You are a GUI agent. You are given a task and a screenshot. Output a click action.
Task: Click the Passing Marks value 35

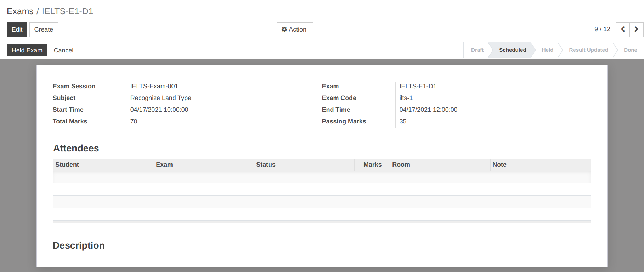403,121
